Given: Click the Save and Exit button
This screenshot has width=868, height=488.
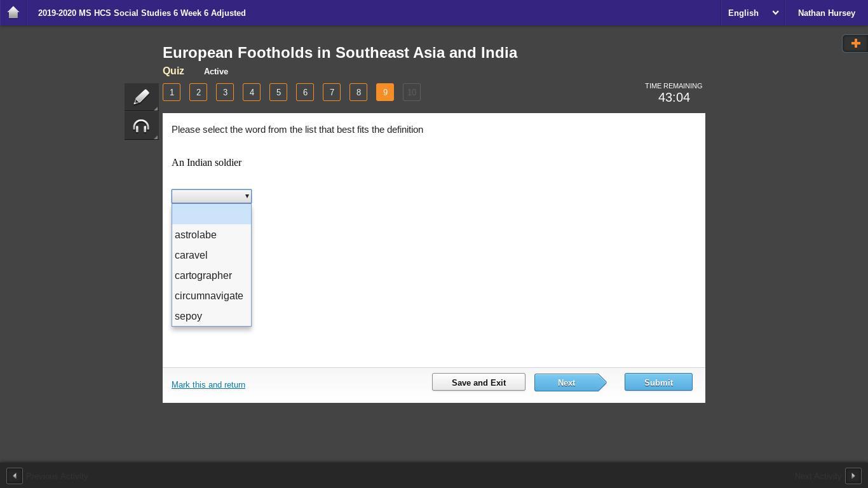Looking at the screenshot, I should click(x=478, y=383).
